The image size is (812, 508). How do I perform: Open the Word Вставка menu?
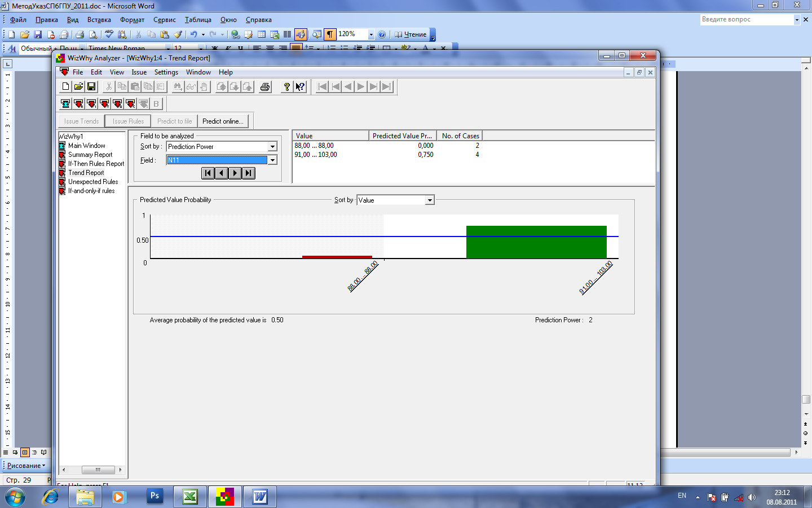pyautogui.click(x=99, y=20)
